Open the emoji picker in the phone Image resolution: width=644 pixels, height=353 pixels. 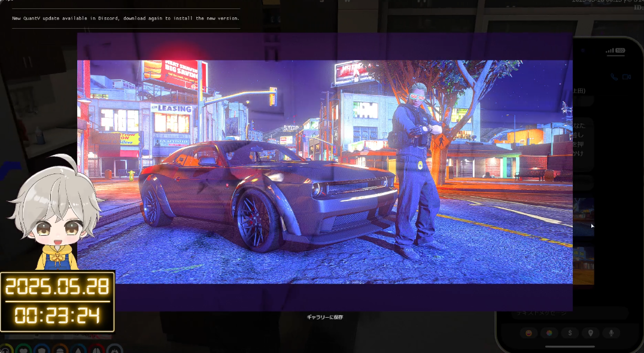point(528,333)
